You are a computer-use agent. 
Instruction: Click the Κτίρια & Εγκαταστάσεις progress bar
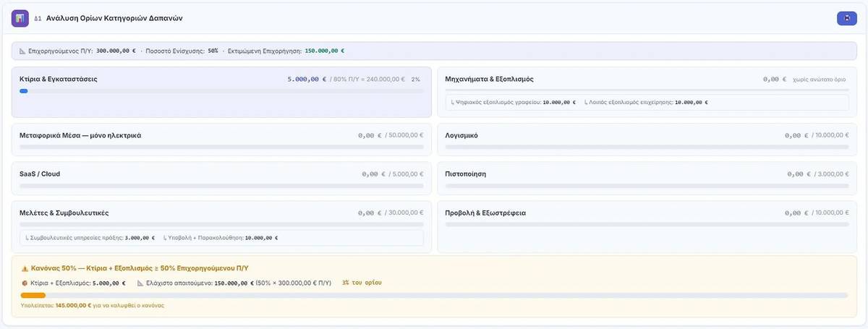221,91
